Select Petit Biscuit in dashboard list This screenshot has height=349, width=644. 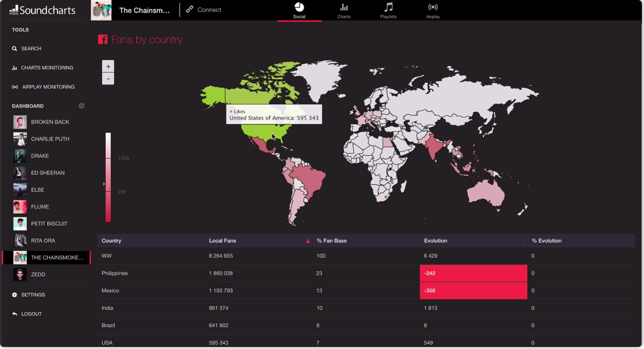point(46,224)
